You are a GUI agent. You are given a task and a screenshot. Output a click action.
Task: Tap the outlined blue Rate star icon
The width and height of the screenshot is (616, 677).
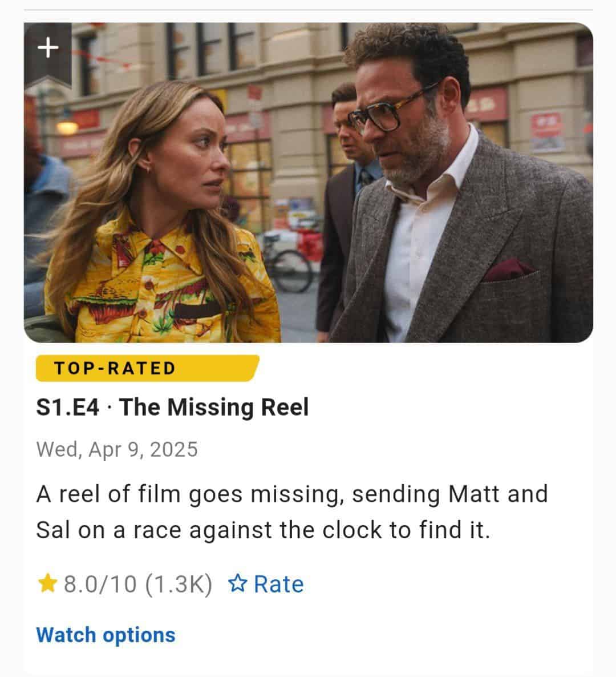(x=237, y=584)
